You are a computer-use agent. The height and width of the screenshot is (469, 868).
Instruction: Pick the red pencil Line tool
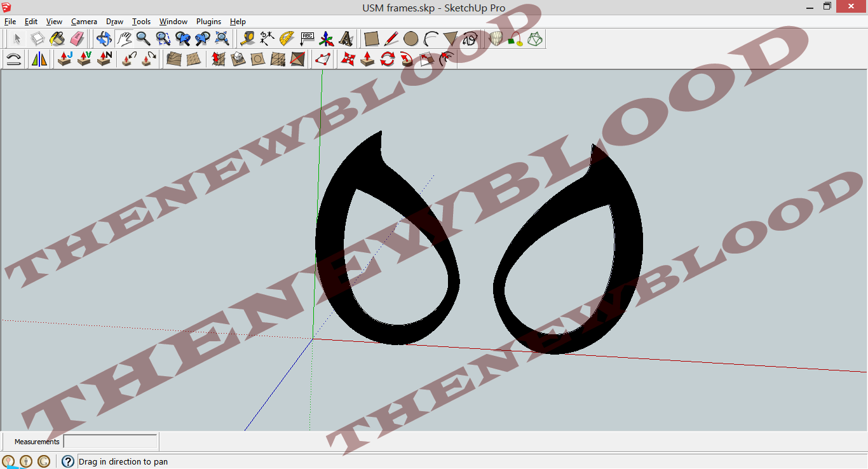(391, 39)
